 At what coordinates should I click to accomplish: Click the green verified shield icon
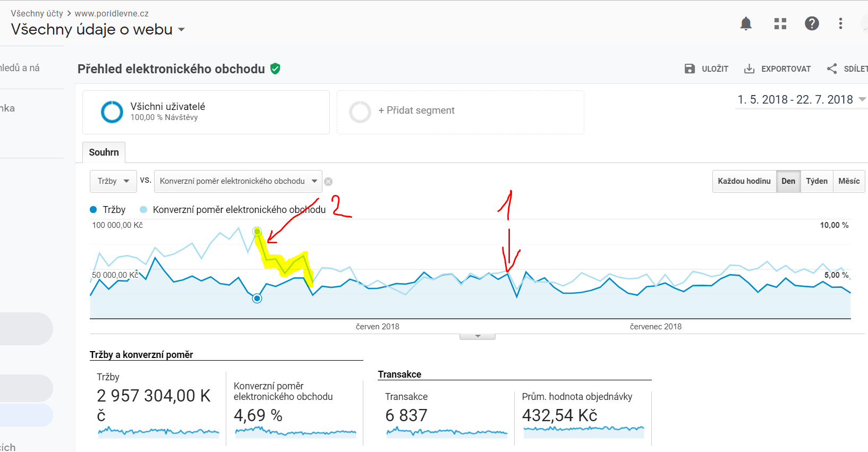(x=275, y=69)
